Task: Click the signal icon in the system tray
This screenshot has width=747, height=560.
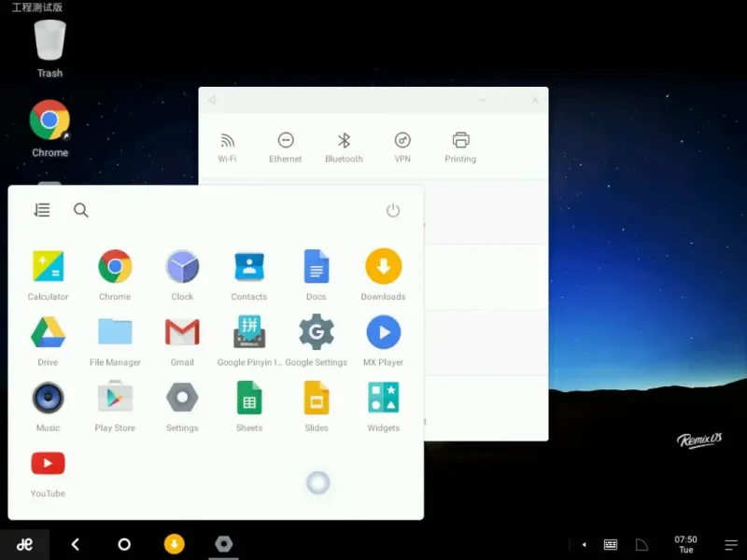Action: pyautogui.click(x=641, y=545)
